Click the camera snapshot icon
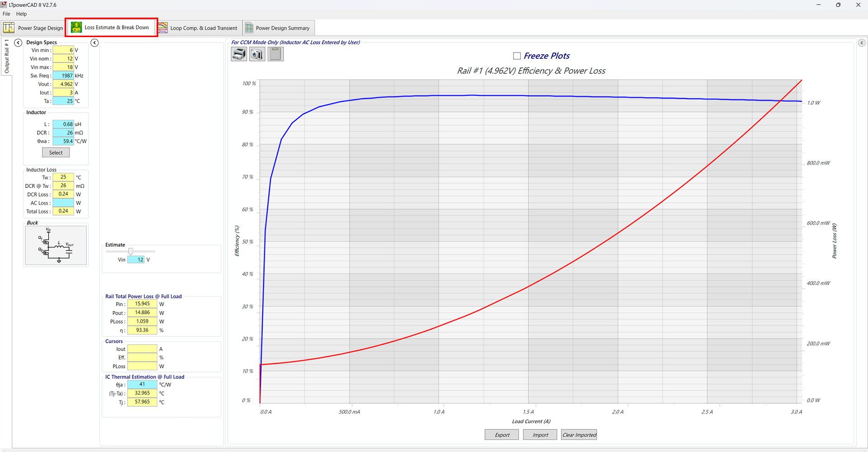 (x=257, y=54)
